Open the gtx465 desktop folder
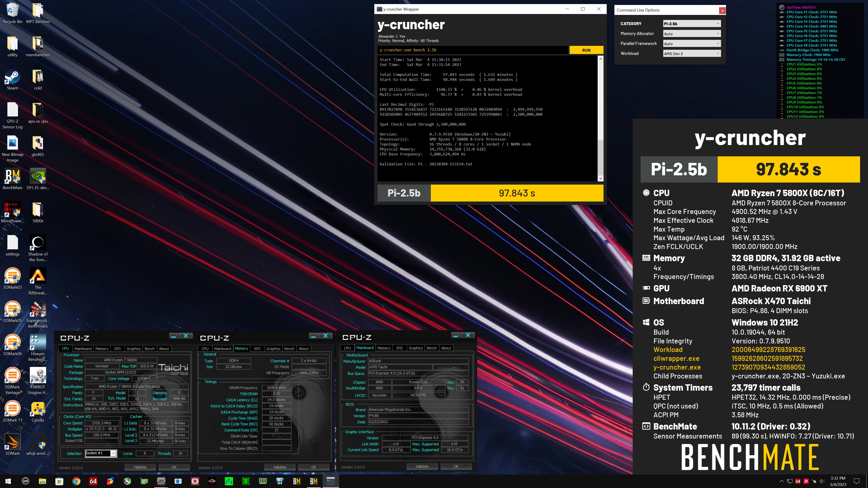The image size is (868, 488). click(x=38, y=146)
